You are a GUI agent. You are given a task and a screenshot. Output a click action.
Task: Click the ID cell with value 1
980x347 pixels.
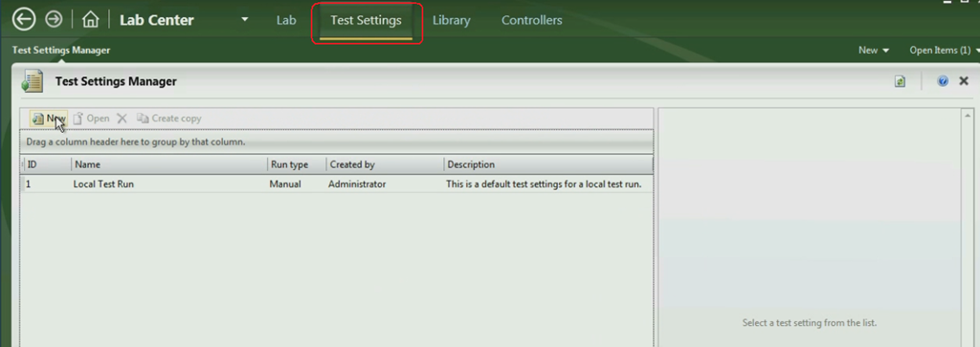(28, 184)
